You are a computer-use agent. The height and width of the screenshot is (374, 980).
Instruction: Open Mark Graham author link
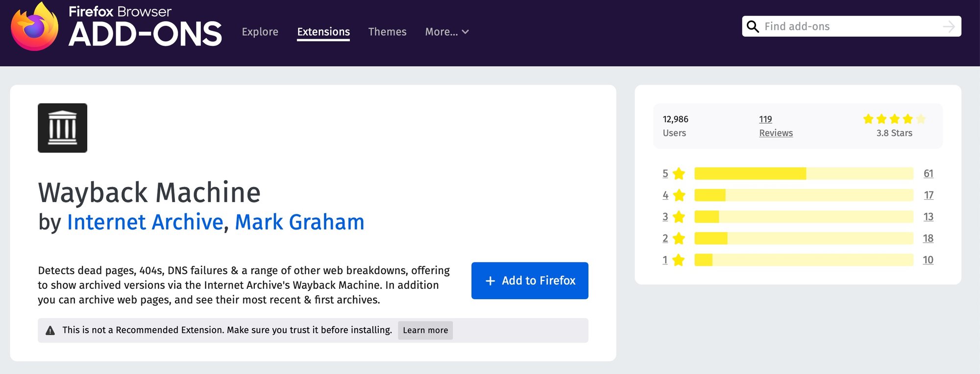coord(299,222)
